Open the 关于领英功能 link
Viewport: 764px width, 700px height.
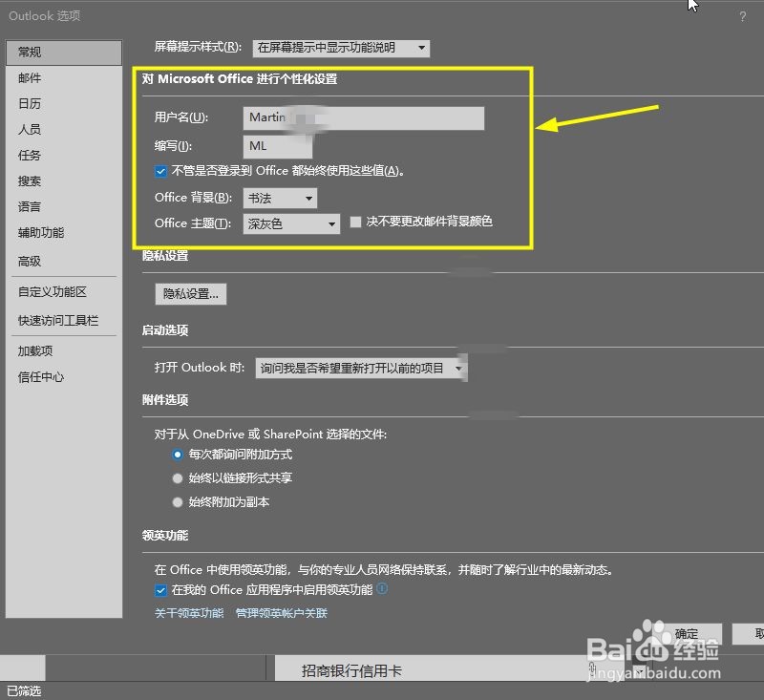coord(189,613)
